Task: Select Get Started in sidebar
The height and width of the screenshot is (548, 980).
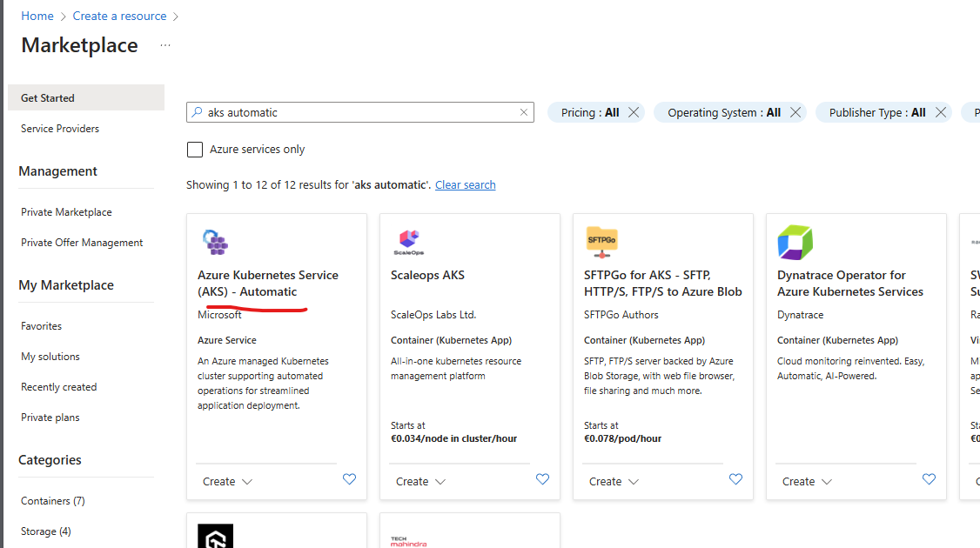Action: coord(86,97)
